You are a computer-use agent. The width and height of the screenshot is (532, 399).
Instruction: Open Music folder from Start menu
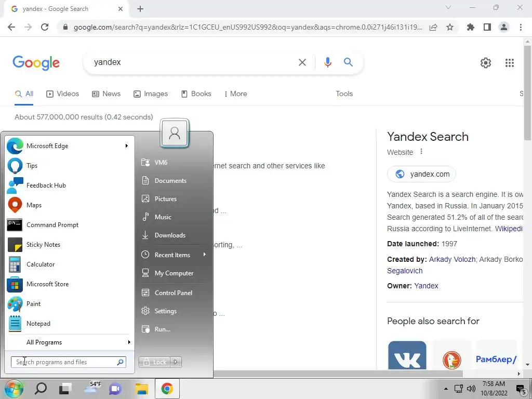tap(174, 217)
